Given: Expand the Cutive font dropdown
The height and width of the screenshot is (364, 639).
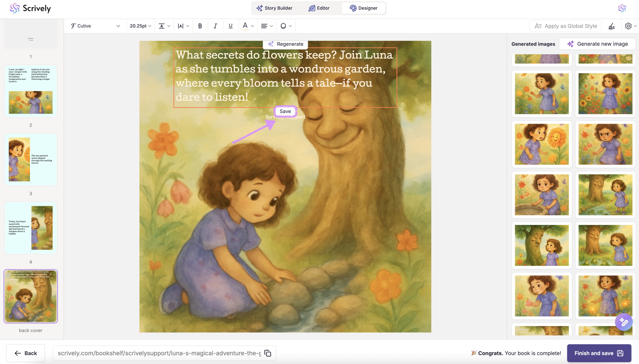Looking at the screenshot, I should pyautogui.click(x=95, y=26).
